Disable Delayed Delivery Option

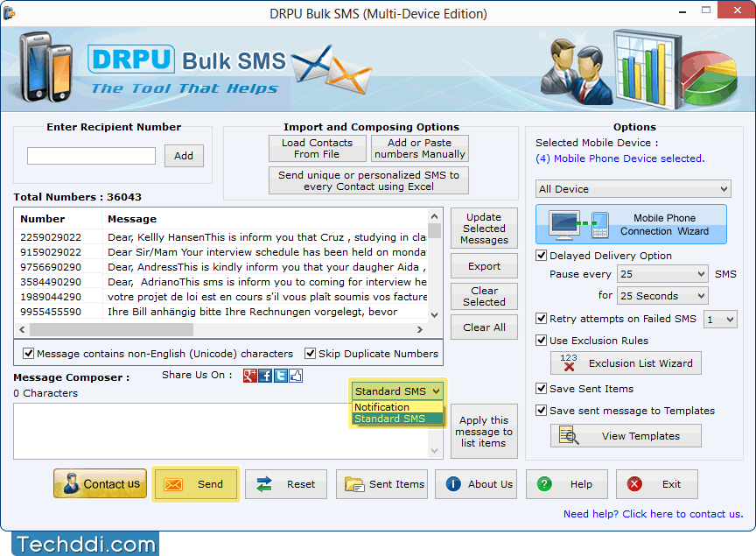(542, 256)
